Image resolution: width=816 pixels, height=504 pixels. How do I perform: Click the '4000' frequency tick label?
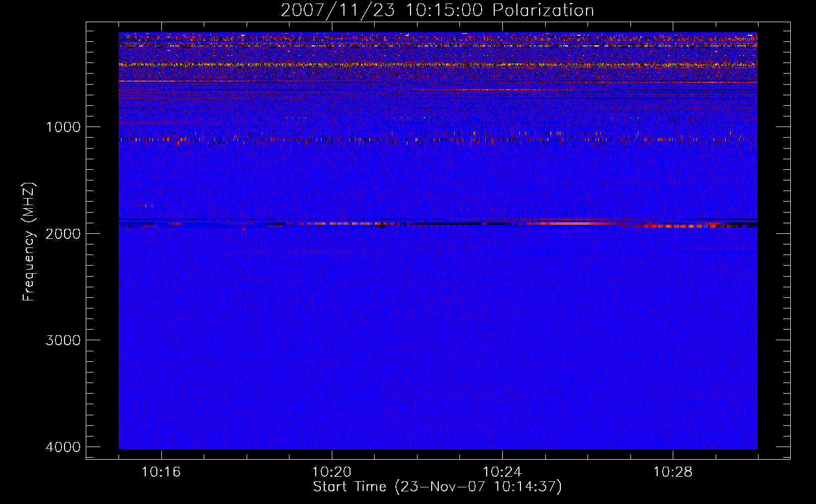tap(63, 447)
